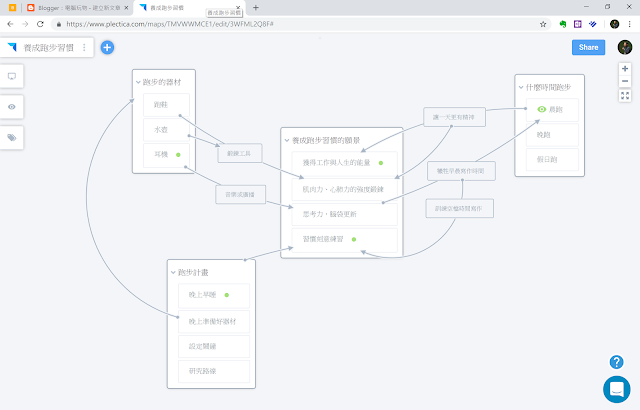The width and height of the screenshot is (640, 410).
Task: Select the 晚跑 card
Action: tap(552, 135)
